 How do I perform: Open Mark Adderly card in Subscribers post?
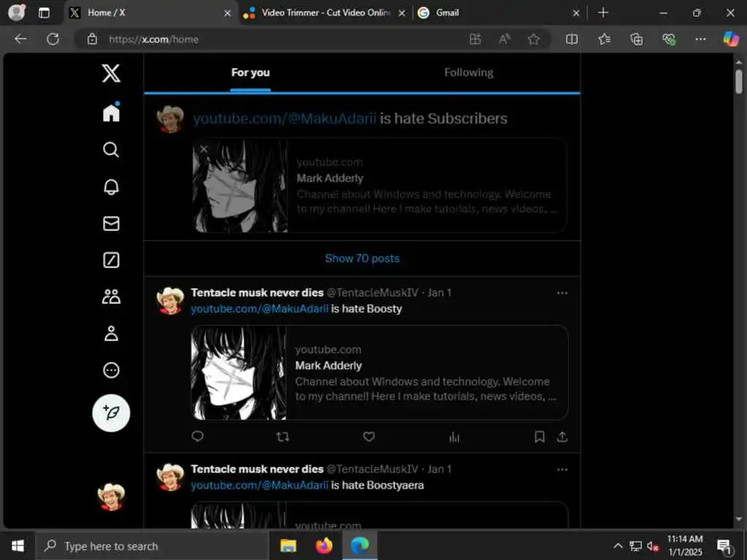pos(379,186)
